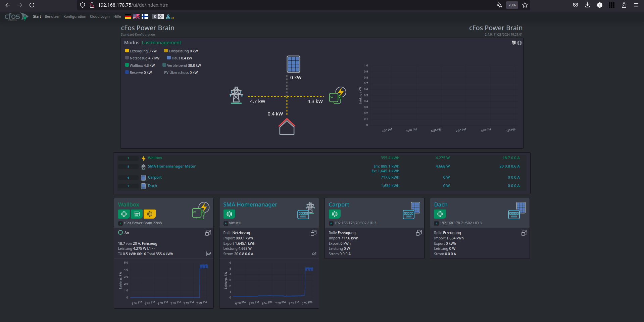Pop out the Carport tile

pyautogui.click(x=419, y=233)
